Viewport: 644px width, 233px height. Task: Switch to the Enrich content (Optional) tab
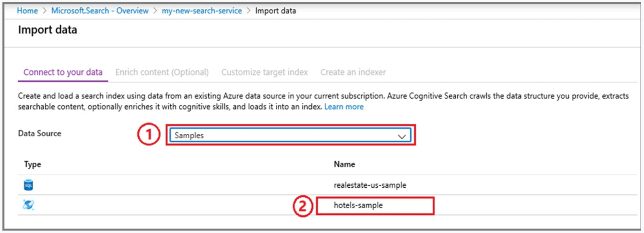pyautogui.click(x=162, y=72)
